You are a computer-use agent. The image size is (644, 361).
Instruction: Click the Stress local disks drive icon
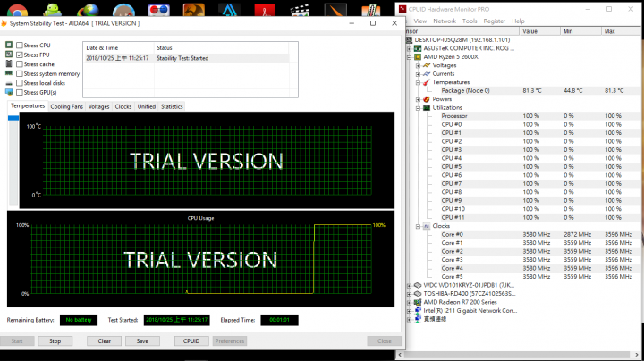(x=9, y=83)
